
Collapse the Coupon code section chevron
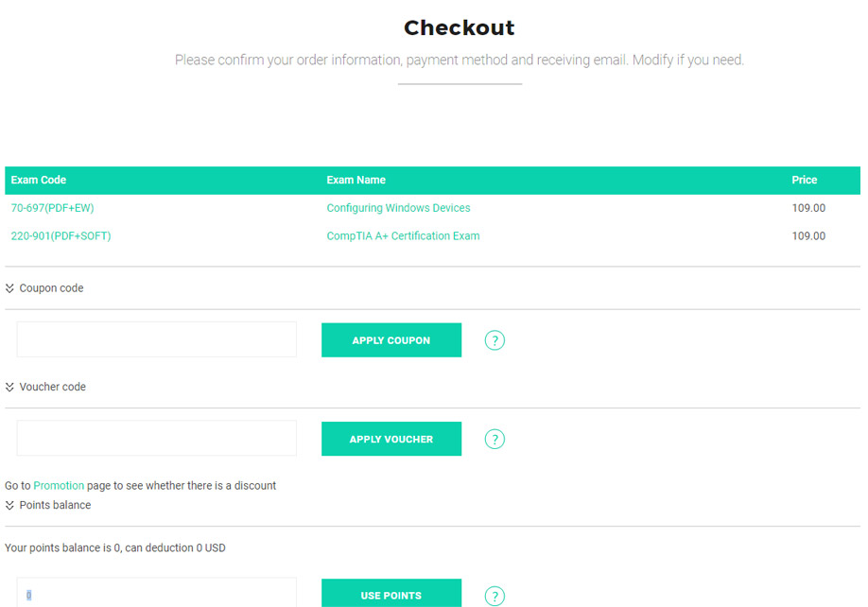tap(9, 288)
